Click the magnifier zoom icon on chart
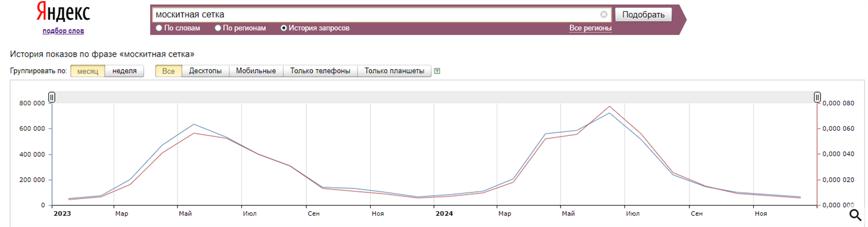The height and width of the screenshot is (227, 868). coord(856,215)
